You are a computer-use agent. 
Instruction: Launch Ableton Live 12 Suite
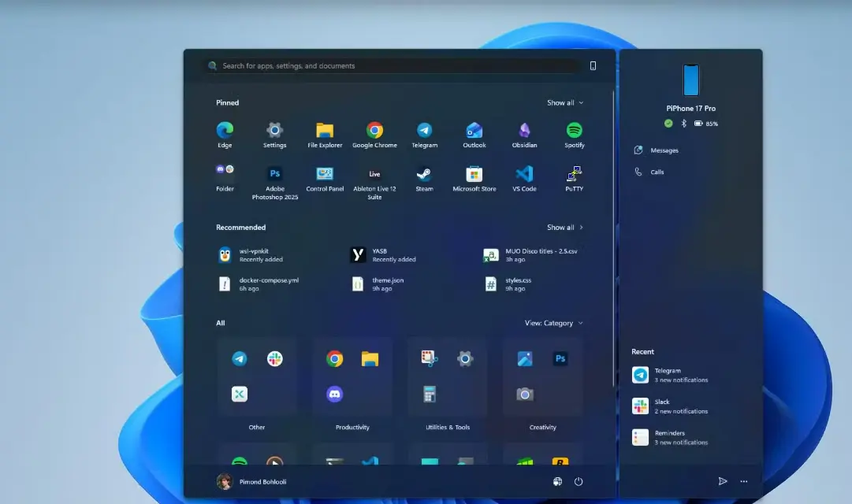pyautogui.click(x=374, y=174)
